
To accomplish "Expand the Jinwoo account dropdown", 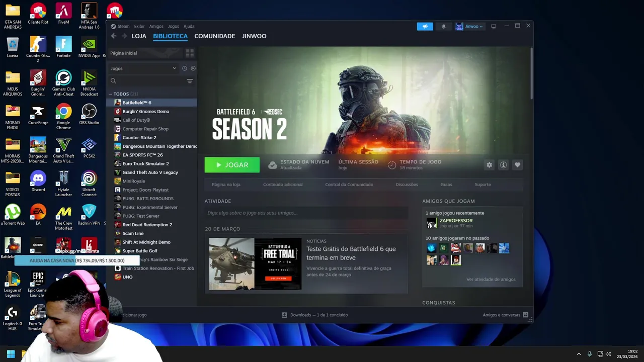I will coord(469,26).
